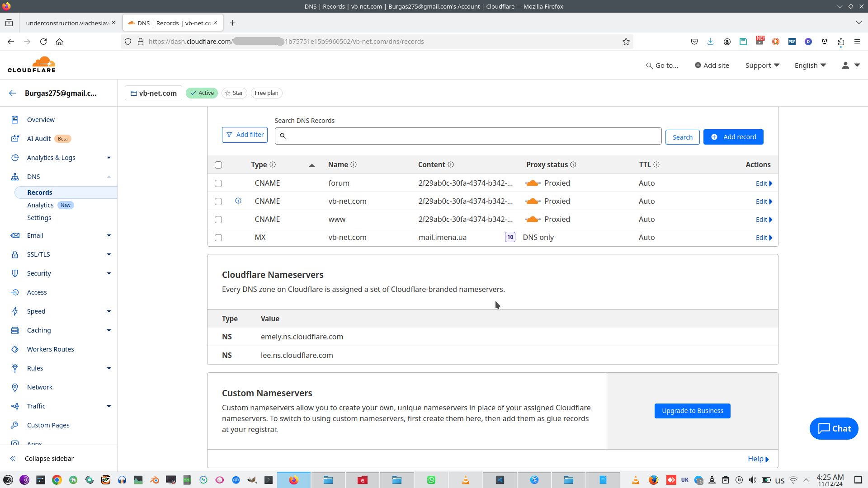Switch to the underconstruction browser tab

[x=67, y=23]
